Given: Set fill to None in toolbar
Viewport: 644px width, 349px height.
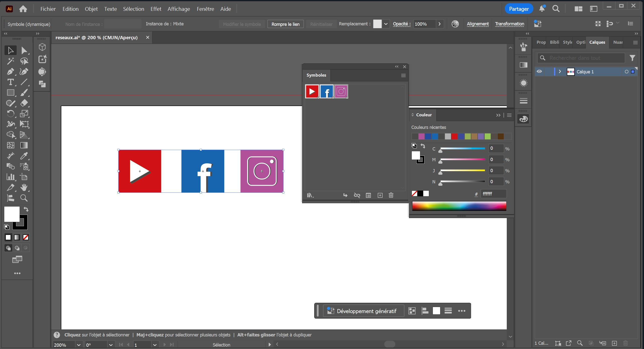Looking at the screenshot, I should point(26,237).
